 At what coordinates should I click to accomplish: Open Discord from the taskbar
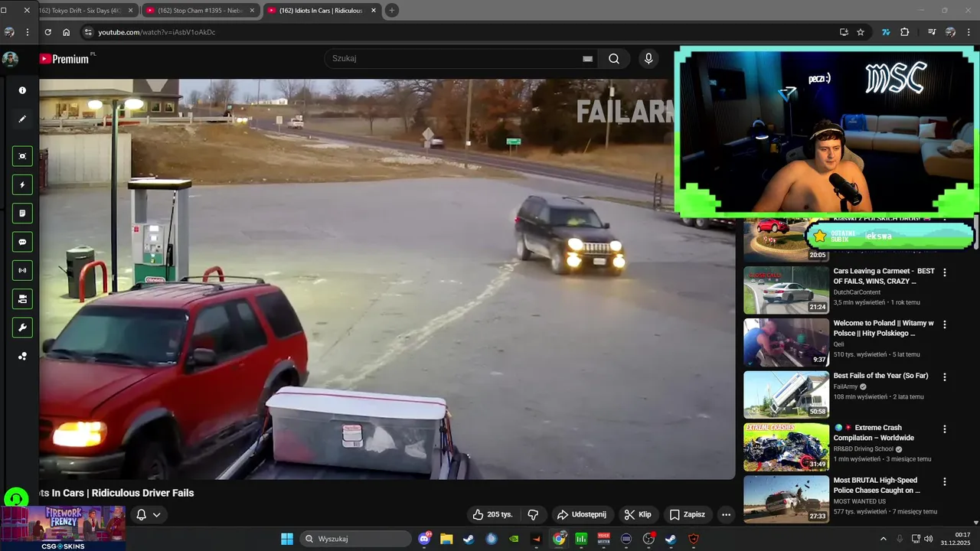[425, 539]
